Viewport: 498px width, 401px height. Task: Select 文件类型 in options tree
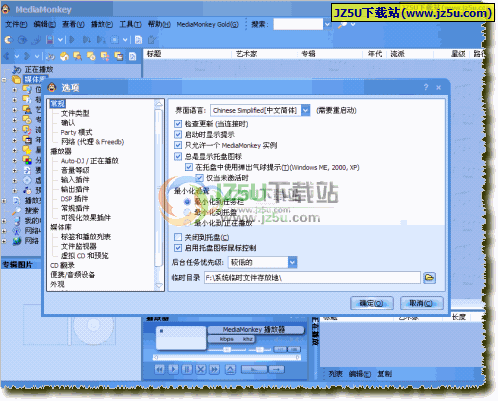(75, 113)
